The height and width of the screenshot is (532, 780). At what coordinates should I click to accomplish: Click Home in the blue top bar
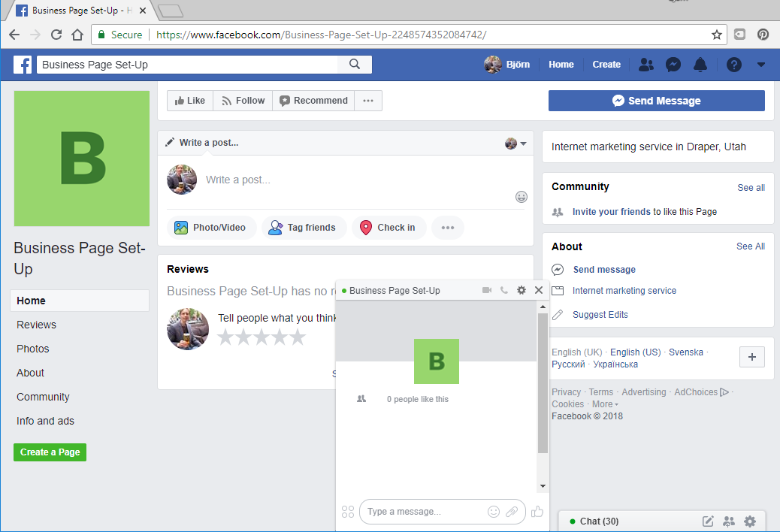click(x=561, y=65)
